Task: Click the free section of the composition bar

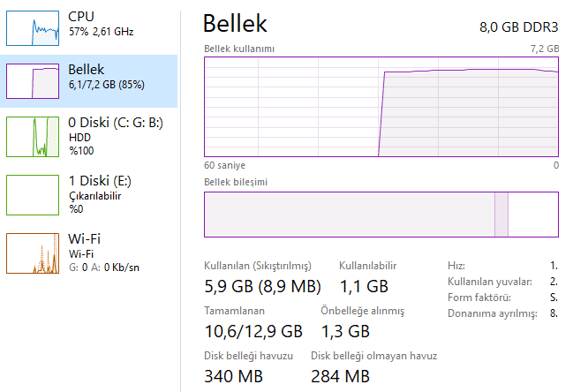Action: [x=533, y=215]
